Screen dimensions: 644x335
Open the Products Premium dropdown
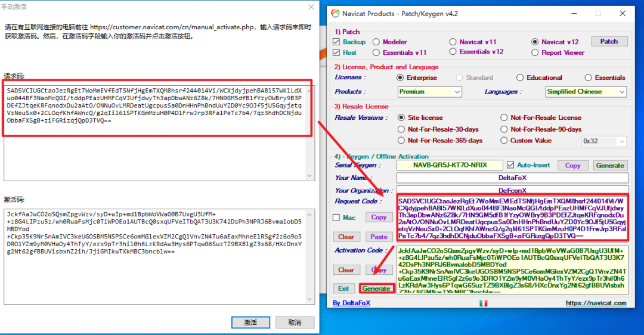429,92
